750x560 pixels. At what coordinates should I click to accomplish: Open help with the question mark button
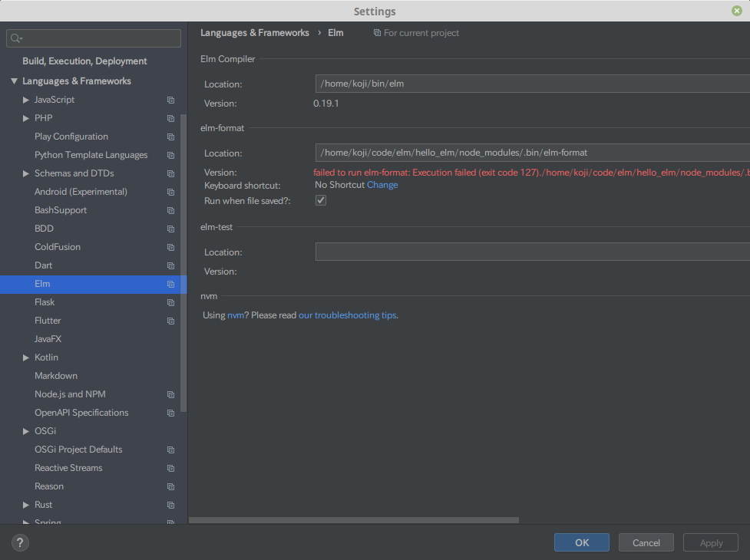coord(20,542)
